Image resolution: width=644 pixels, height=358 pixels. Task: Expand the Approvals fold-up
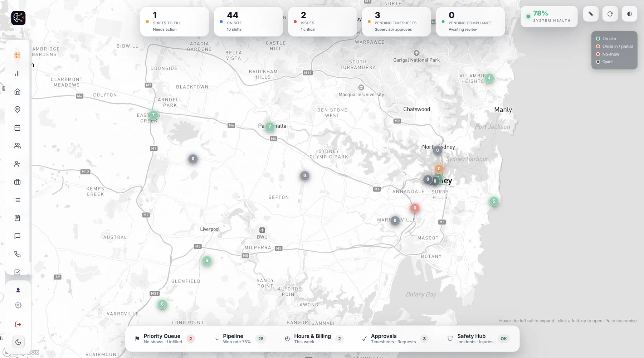(395, 339)
